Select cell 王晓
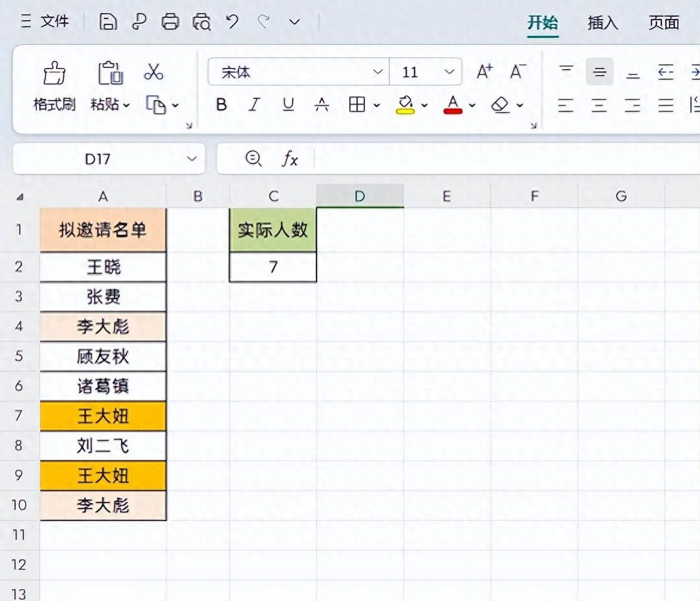700x601 pixels. (x=103, y=267)
